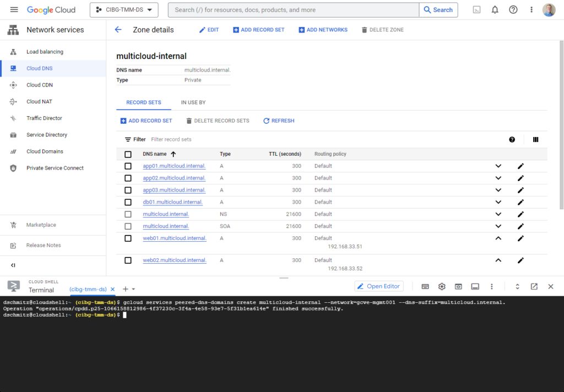Check the app03.multicloud.internal row checkbox
This screenshot has height=392, width=564.
(128, 190)
